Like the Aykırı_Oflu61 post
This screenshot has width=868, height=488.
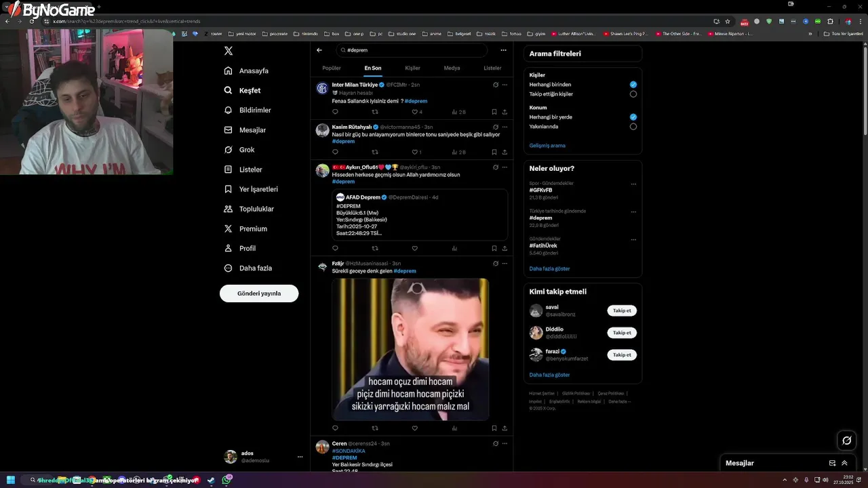coord(415,248)
